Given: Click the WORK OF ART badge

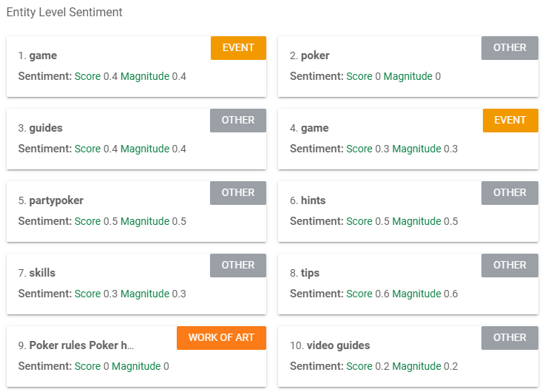Looking at the screenshot, I should tap(221, 338).
